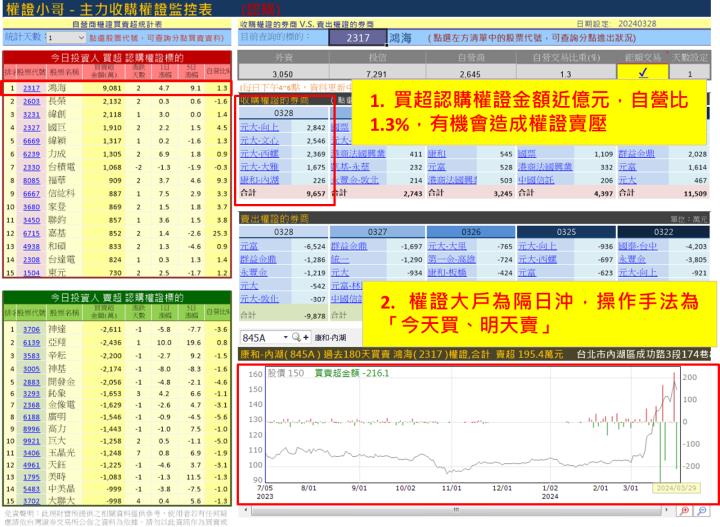The height and width of the screenshot is (527, 720).
Task: Click the chart scrollbar's right arrow
Action: click(x=667, y=510)
